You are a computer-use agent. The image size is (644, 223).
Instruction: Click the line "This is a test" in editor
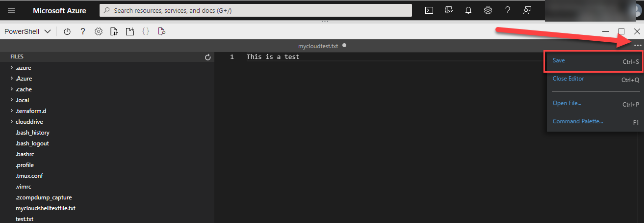click(273, 57)
